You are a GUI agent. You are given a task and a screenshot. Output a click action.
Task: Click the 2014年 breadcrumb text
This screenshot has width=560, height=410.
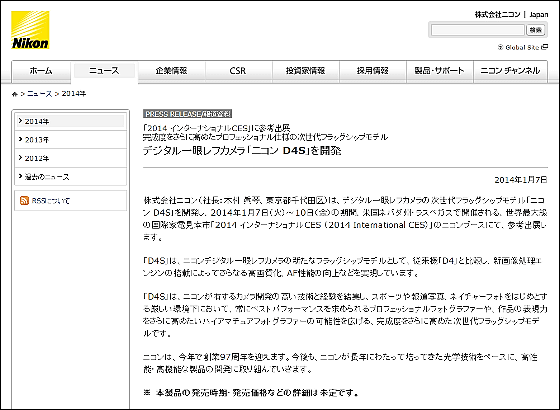[74, 94]
